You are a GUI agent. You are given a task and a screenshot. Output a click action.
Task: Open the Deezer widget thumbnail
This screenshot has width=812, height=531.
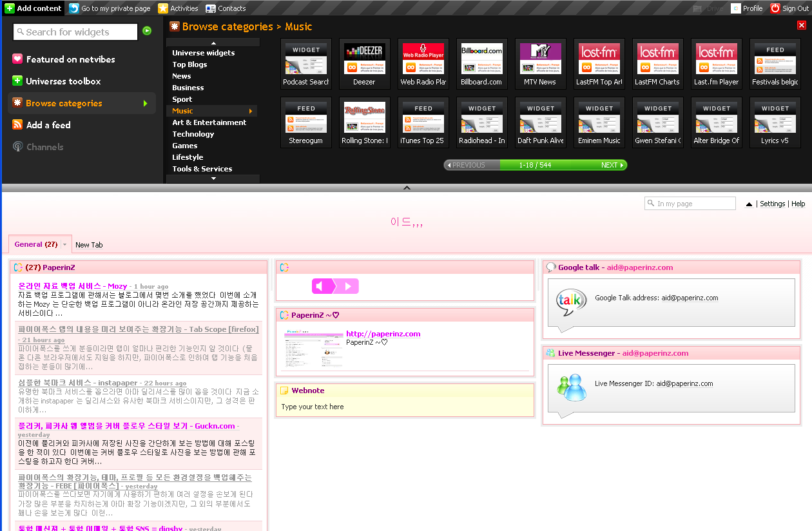364,64
